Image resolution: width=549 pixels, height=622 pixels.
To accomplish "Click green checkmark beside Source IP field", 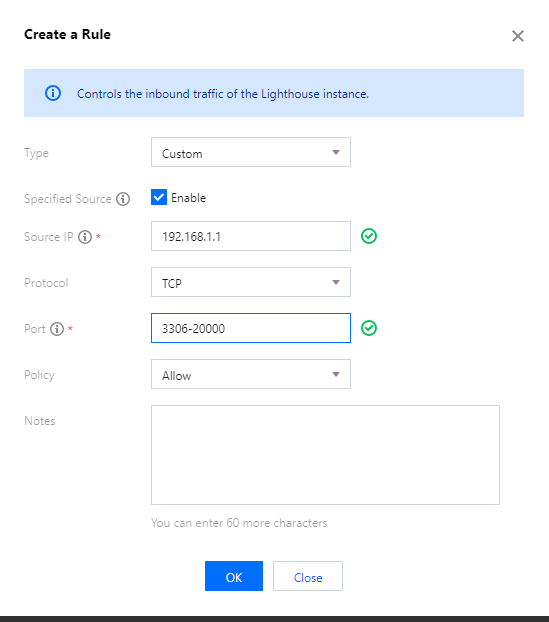I will click(x=369, y=236).
